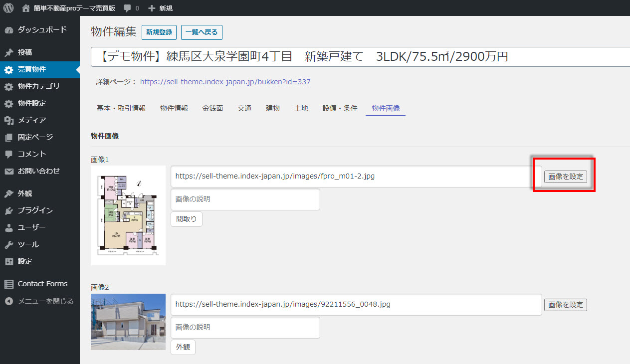Click the WordPress logo icon
630x364 pixels.
click(8, 8)
